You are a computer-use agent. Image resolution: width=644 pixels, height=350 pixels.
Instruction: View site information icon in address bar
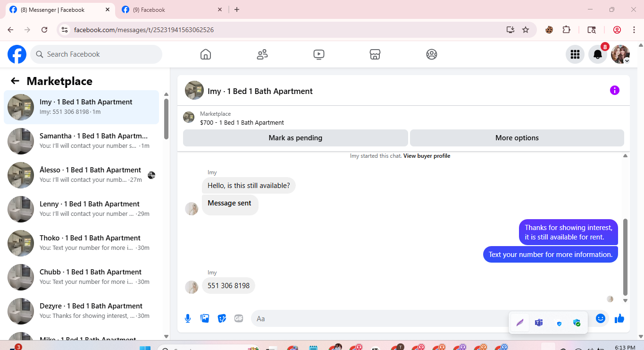tap(65, 30)
